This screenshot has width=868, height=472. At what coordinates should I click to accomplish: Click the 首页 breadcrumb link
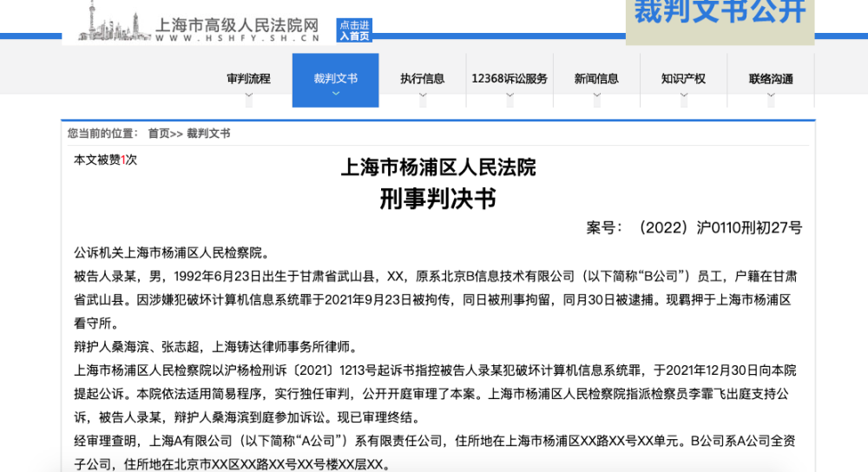click(x=158, y=134)
